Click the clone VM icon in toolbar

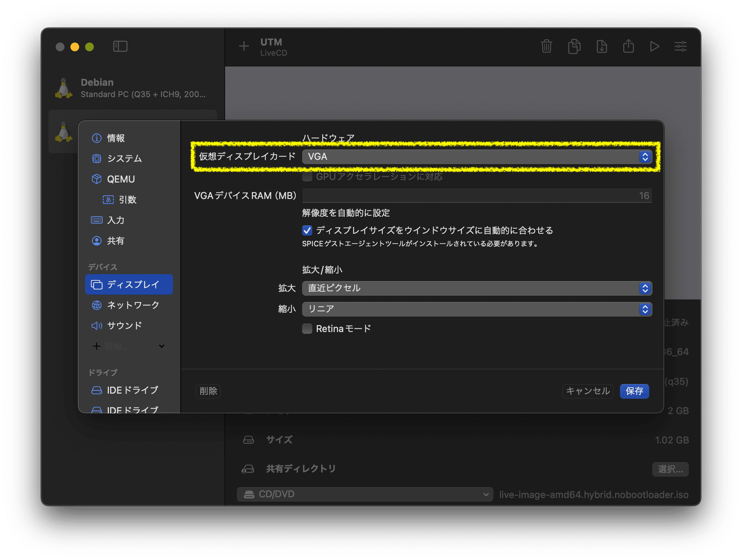[x=574, y=47]
